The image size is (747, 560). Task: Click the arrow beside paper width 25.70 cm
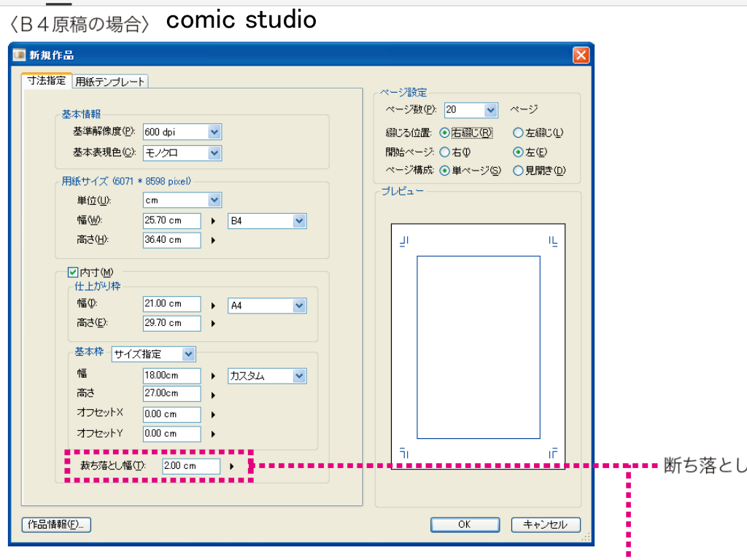[214, 220]
